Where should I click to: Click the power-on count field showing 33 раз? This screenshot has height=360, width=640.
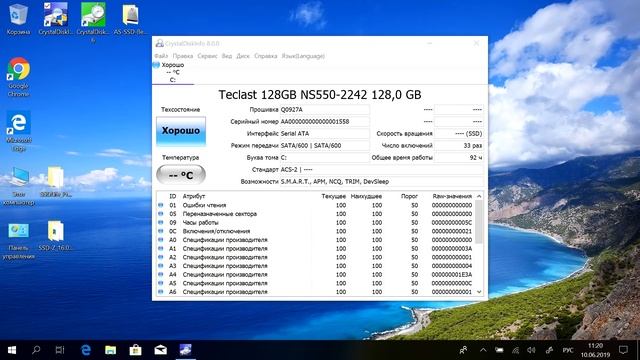[459, 145]
